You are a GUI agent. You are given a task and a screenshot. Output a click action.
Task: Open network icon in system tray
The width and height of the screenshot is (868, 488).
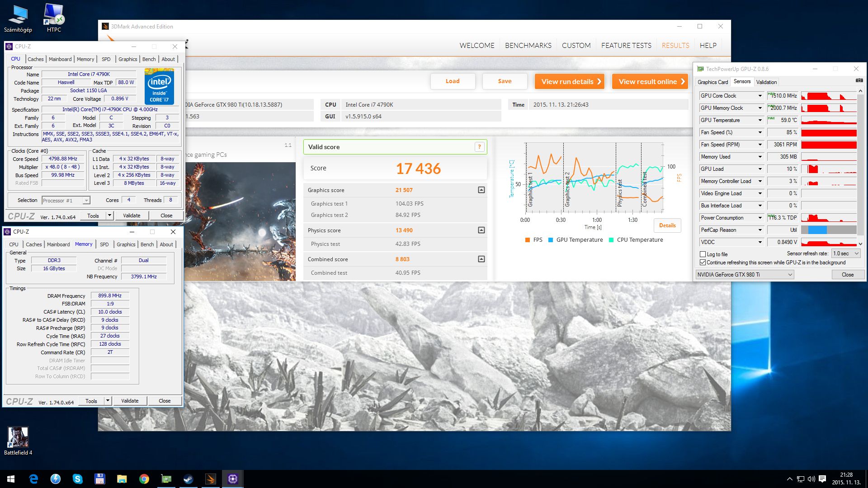(800, 479)
